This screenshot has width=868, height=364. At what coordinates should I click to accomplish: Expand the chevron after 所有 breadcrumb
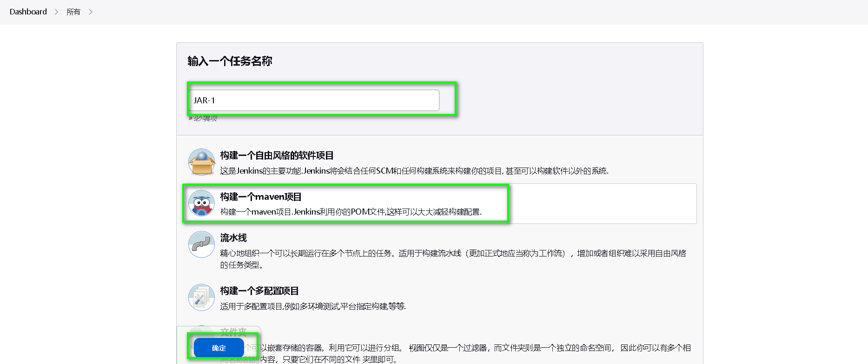[91, 12]
